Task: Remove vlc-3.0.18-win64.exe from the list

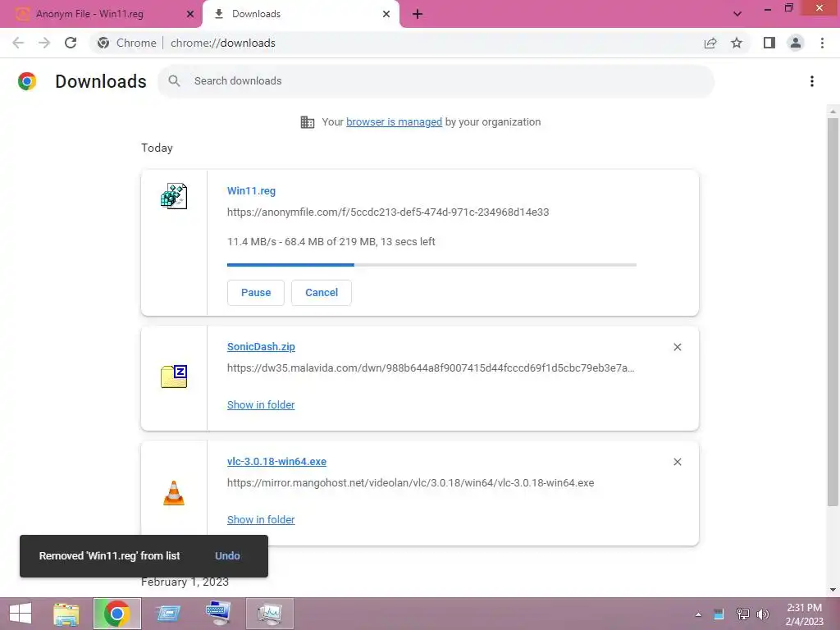Action: tap(677, 462)
